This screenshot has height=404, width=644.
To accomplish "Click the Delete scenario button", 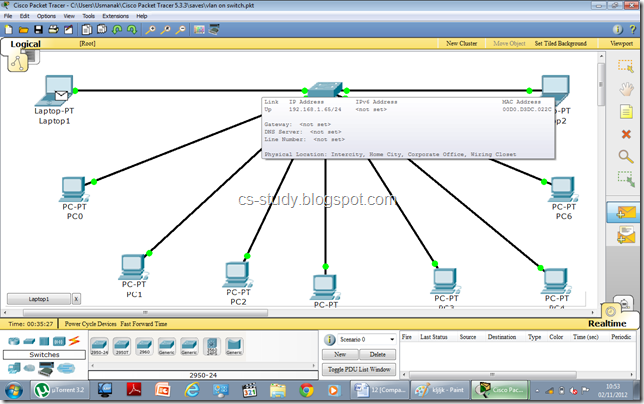I will (x=377, y=354).
